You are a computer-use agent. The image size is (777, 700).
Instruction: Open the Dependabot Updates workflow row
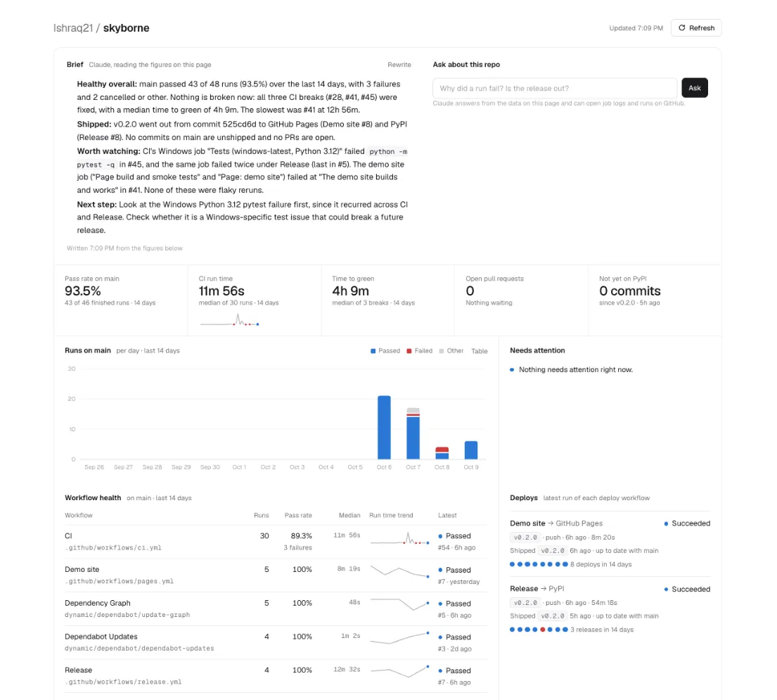pyautogui.click(x=276, y=642)
